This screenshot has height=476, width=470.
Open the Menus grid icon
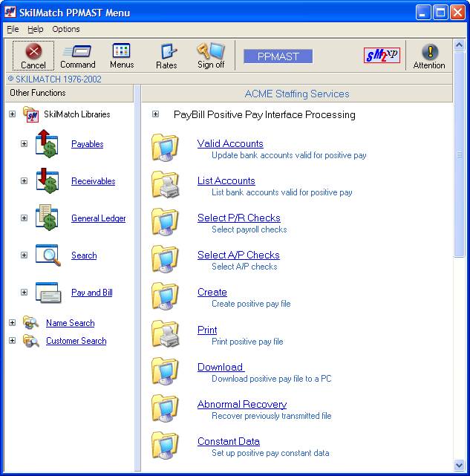(122, 50)
